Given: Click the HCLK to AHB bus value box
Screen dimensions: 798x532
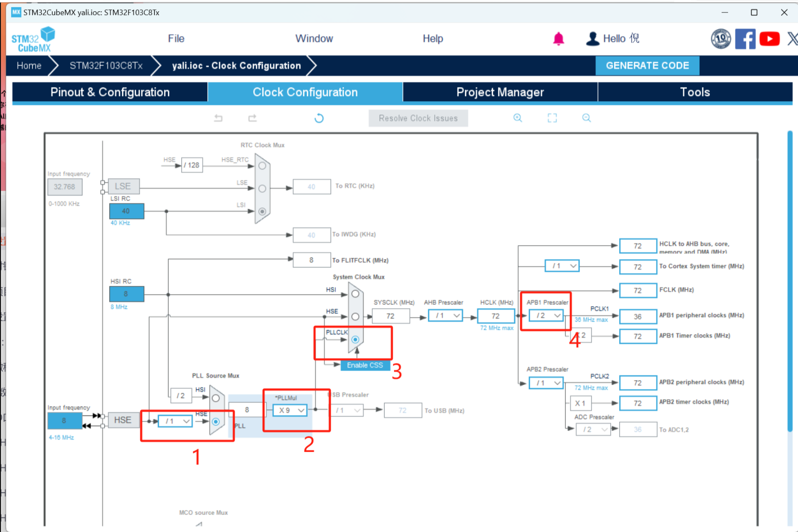Looking at the screenshot, I should (x=638, y=246).
